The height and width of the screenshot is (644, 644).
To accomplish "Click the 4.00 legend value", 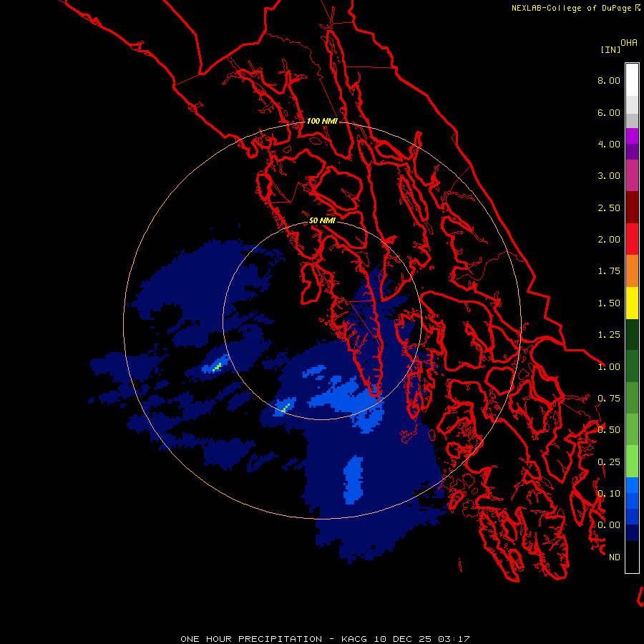I will pos(609,144).
